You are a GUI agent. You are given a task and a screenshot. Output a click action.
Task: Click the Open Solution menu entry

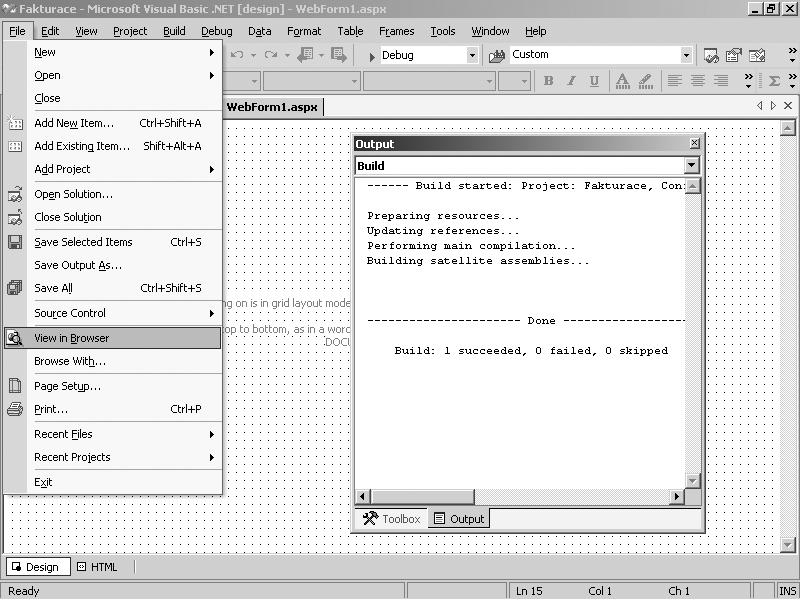[x=113, y=194]
